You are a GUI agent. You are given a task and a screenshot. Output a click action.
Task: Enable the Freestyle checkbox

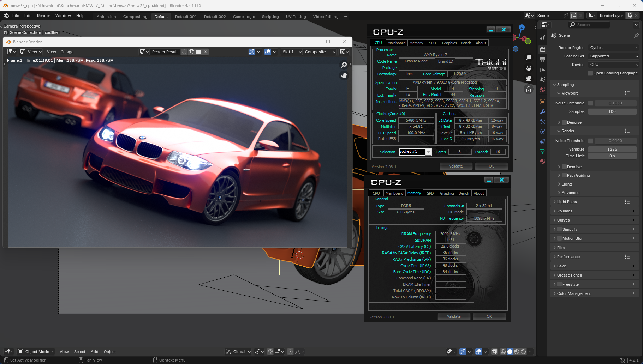[x=559, y=284]
